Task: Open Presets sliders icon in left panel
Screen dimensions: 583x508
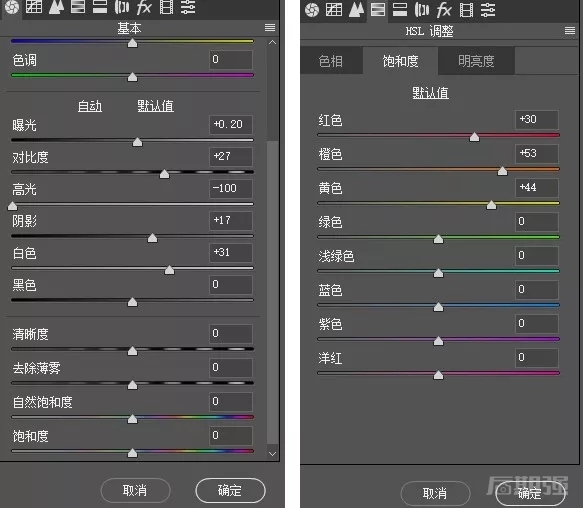Action: [188, 7]
